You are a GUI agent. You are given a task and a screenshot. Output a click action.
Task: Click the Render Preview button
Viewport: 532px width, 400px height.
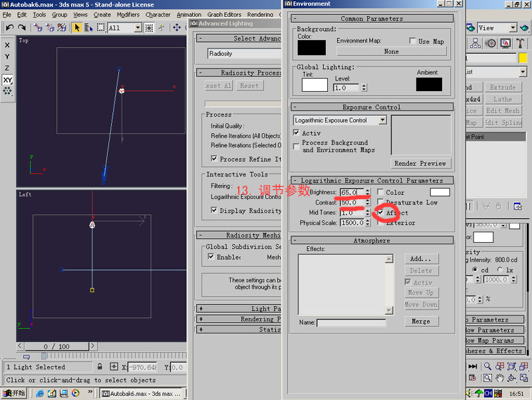420,163
